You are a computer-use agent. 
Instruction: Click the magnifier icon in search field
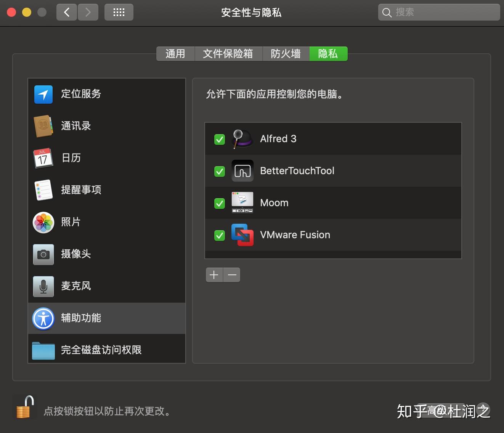point(387,13)
